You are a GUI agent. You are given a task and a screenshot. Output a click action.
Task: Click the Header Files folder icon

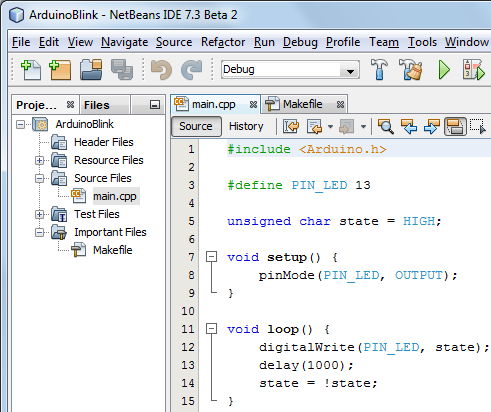tap(59, 142)
